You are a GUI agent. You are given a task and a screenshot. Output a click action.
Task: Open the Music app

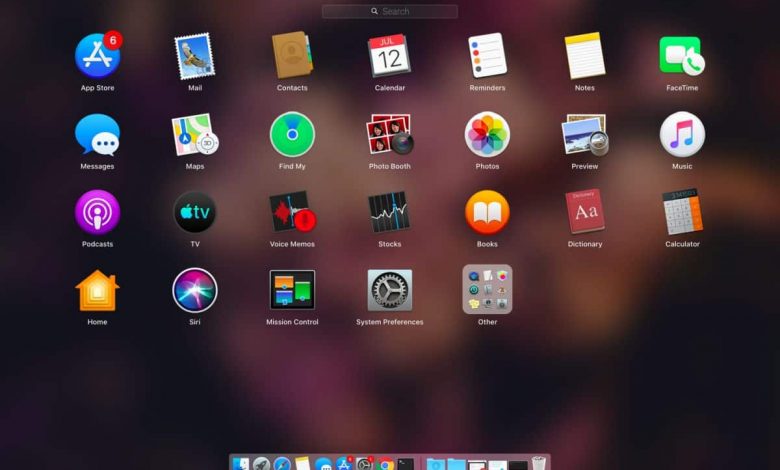(x=682, y=134)
